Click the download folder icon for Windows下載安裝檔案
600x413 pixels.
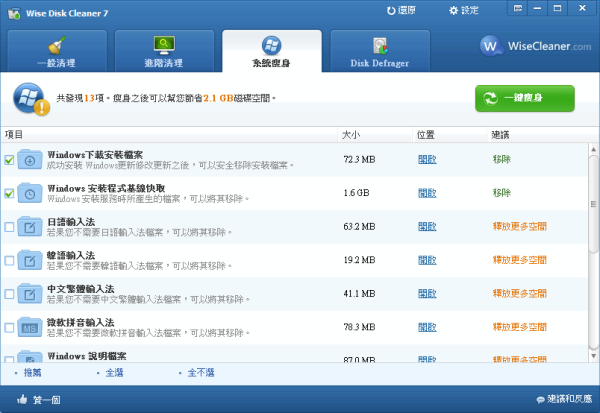pos(30,159)
